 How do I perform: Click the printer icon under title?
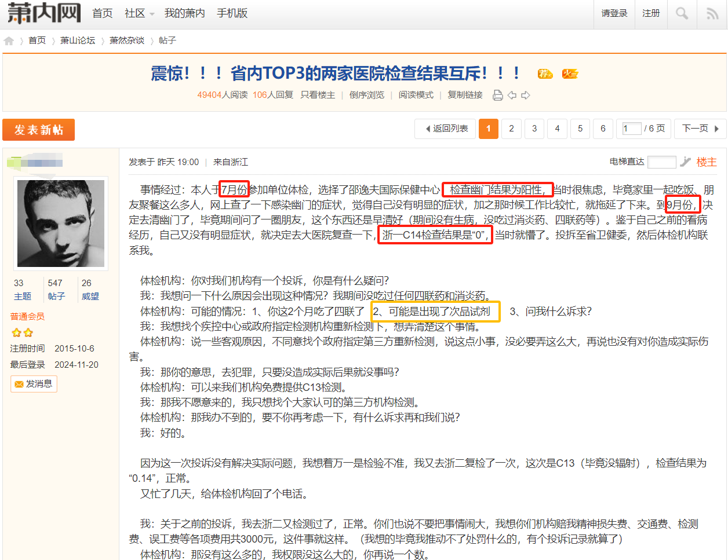click(x=497, y=95)
